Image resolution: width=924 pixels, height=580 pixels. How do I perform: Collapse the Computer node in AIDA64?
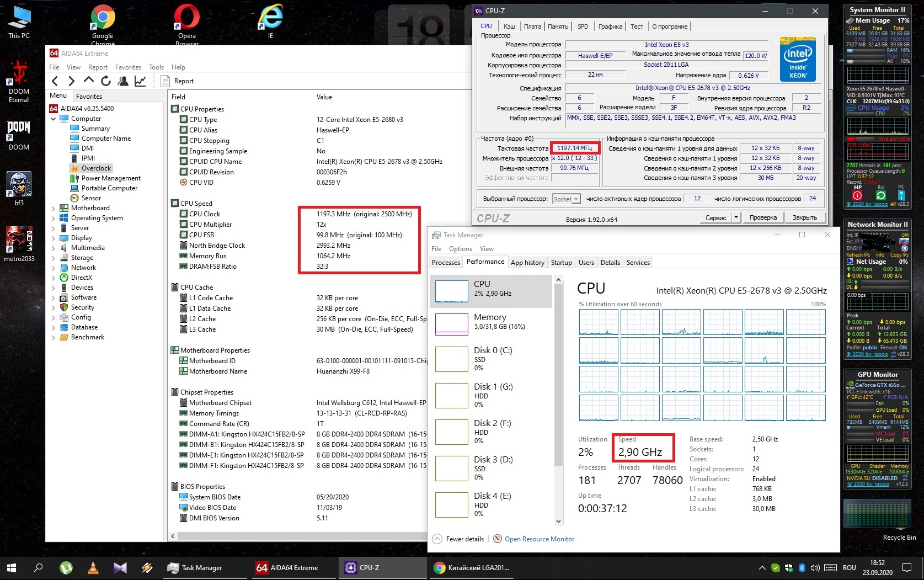(54, 119)
